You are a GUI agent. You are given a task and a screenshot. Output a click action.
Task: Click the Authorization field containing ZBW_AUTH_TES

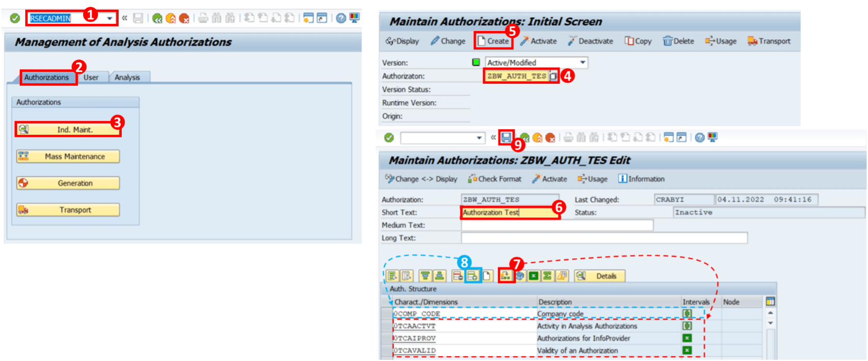[x=516, y=76]
